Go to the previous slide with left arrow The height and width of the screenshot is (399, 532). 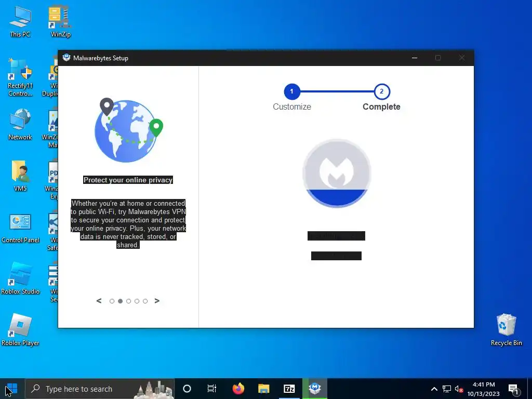(99, 301)
